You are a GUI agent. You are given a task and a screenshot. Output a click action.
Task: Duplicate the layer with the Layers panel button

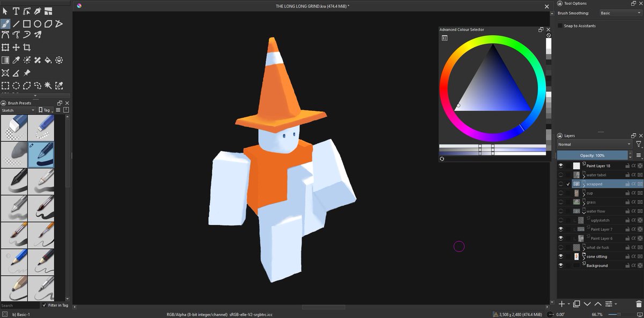coord(576,303)
